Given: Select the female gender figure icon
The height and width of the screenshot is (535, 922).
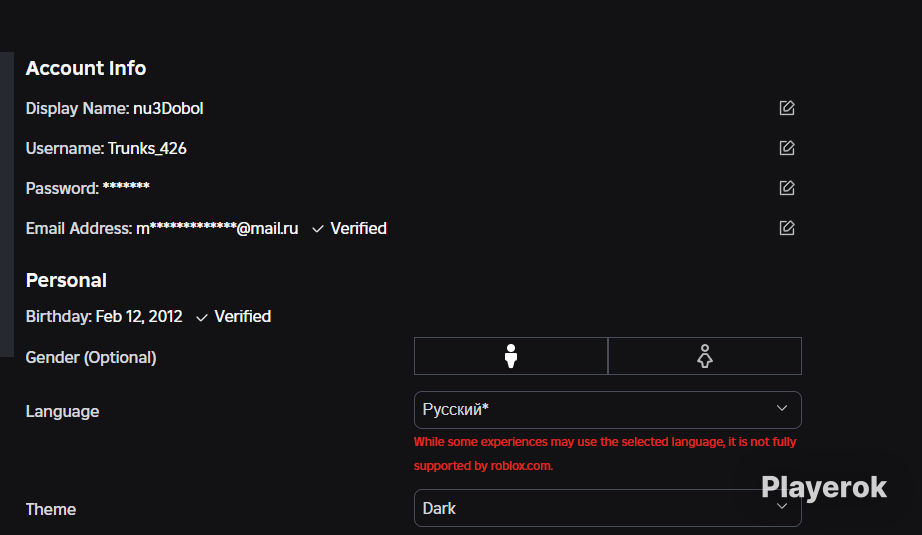Looking at the screenshot, I should tap(704, 356).
